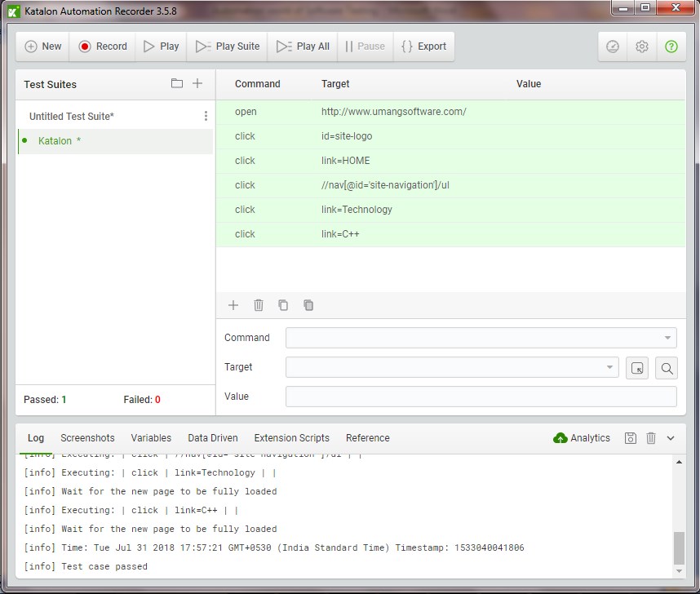
Task: Open help via the green question mark icon
Action: click(x=671, y=47)
